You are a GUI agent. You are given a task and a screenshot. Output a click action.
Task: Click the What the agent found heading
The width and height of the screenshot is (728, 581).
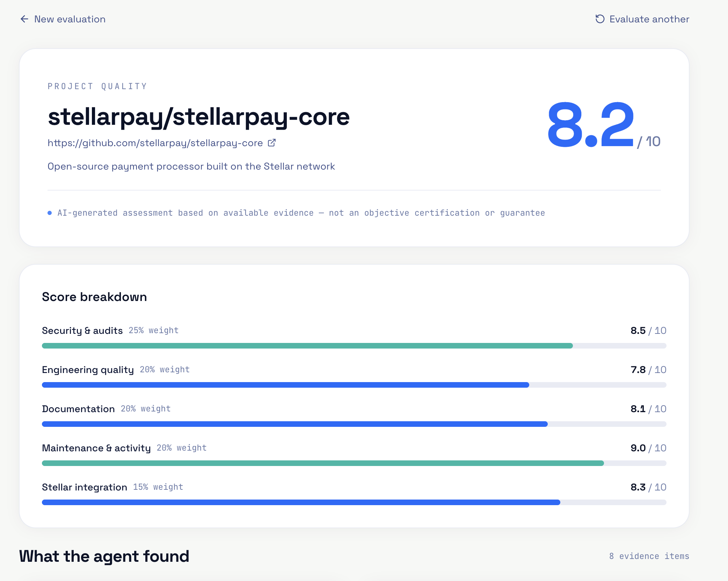(104, 556)
